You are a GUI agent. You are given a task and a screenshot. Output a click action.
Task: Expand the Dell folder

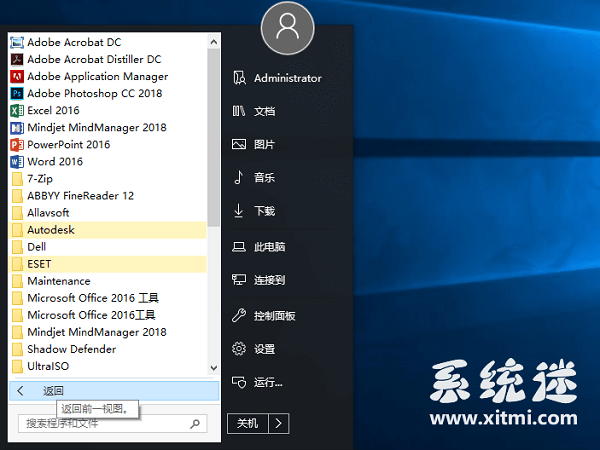pyautogui.click(x=108, y=247)
